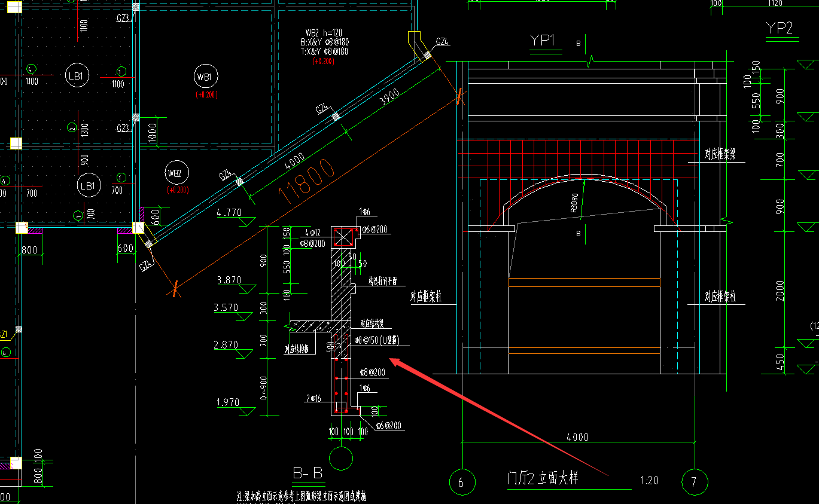Click the 2000 vertical dimension text
This screenshot has width=819, height=504.
[x=780, y=290]
